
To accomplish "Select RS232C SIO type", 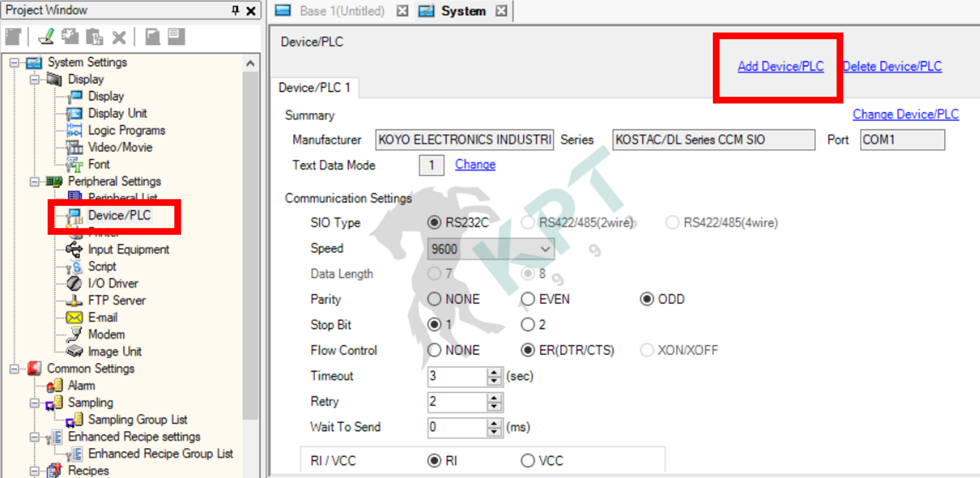I will (x=434, y=223).
